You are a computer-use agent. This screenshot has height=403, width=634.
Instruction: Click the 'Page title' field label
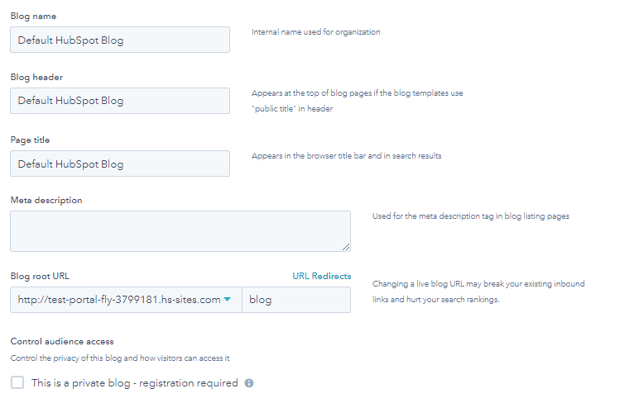click(x=30, y=139)
